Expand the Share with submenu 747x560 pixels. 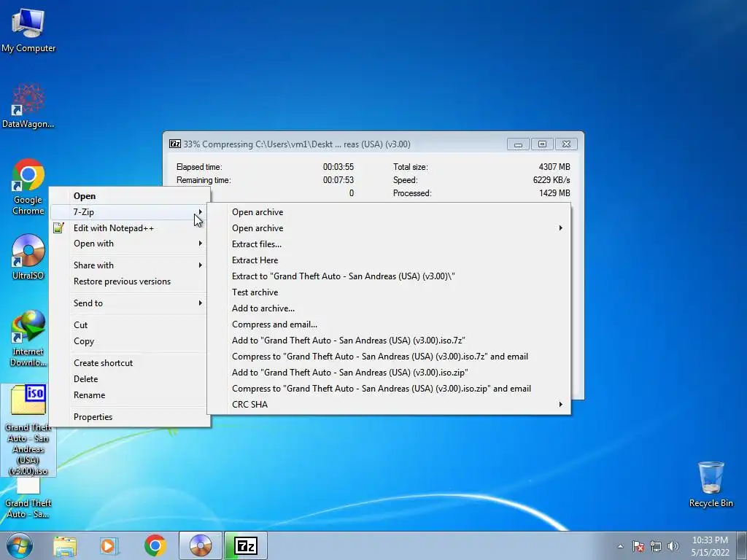coord(128,265)
